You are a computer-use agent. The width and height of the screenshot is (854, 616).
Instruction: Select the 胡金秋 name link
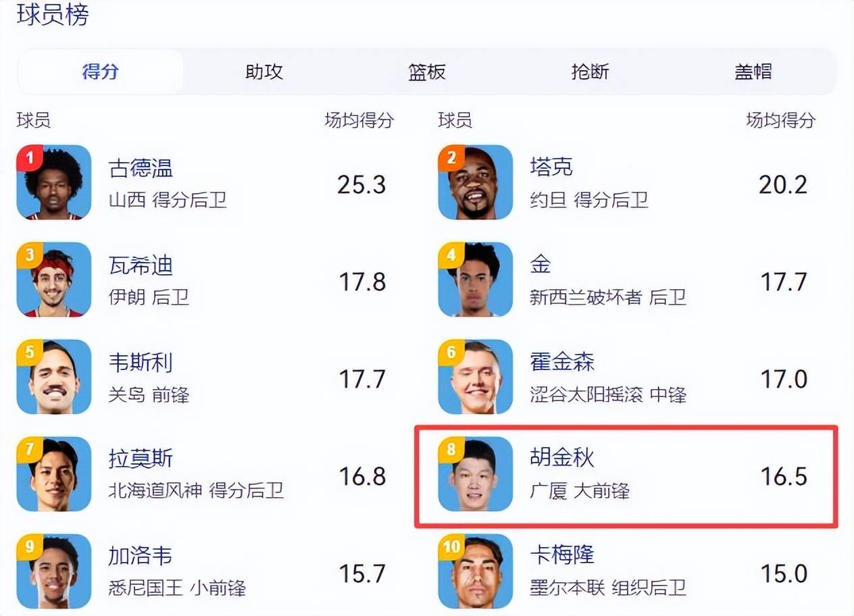pos(562,458)
